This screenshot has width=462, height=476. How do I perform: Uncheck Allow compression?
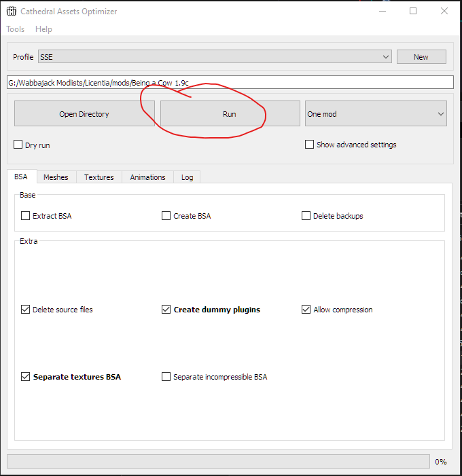point(306,310)
